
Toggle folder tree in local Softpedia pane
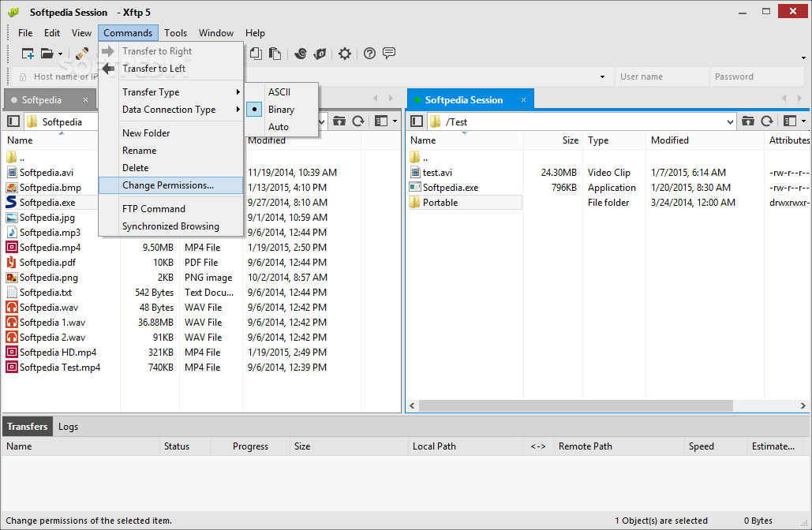pyautogui.click(x=13, y=121)
